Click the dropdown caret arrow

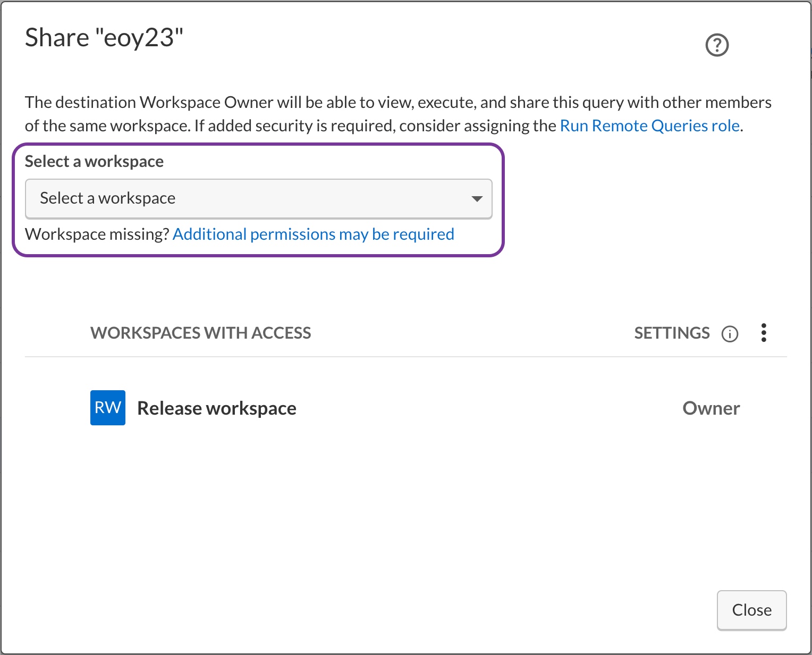tap(477, 199)
